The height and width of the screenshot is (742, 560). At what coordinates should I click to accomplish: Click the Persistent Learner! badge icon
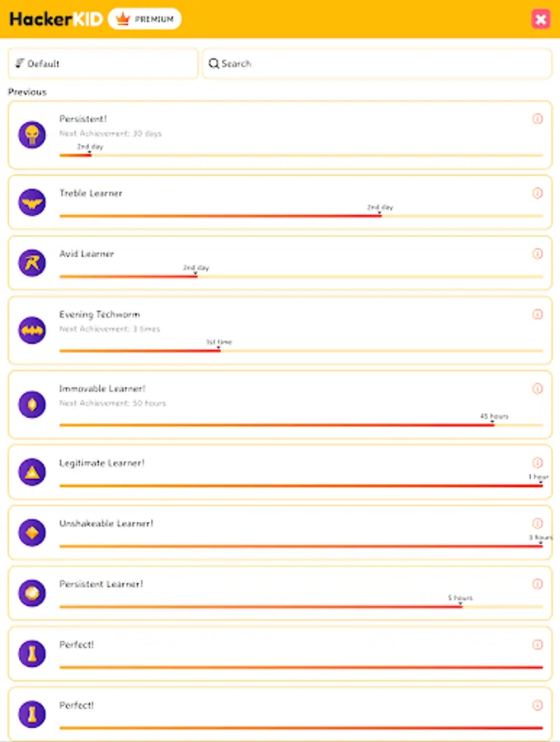coord(32,592)
